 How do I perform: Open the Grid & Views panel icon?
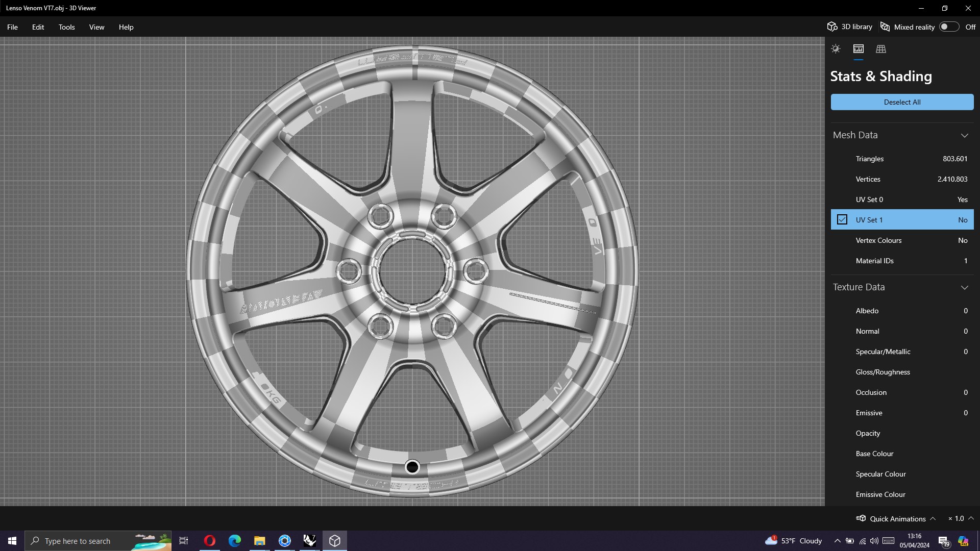coord(881,49)
